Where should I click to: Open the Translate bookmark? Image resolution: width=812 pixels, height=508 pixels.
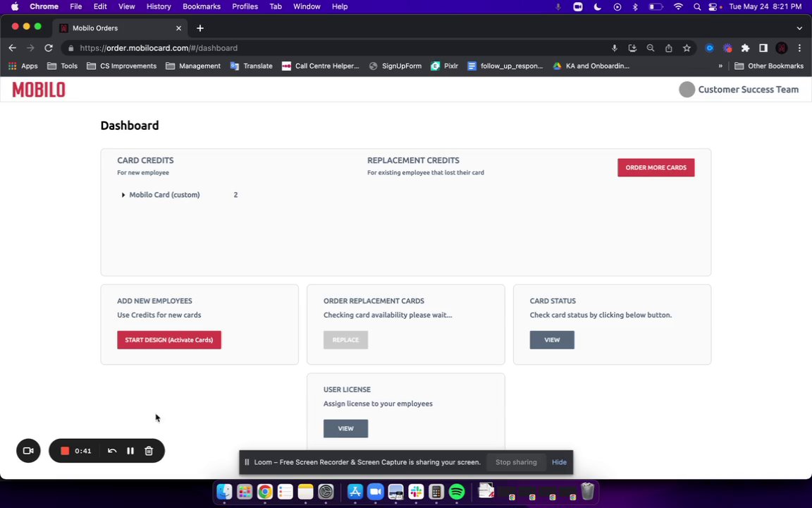click(251, 66)
